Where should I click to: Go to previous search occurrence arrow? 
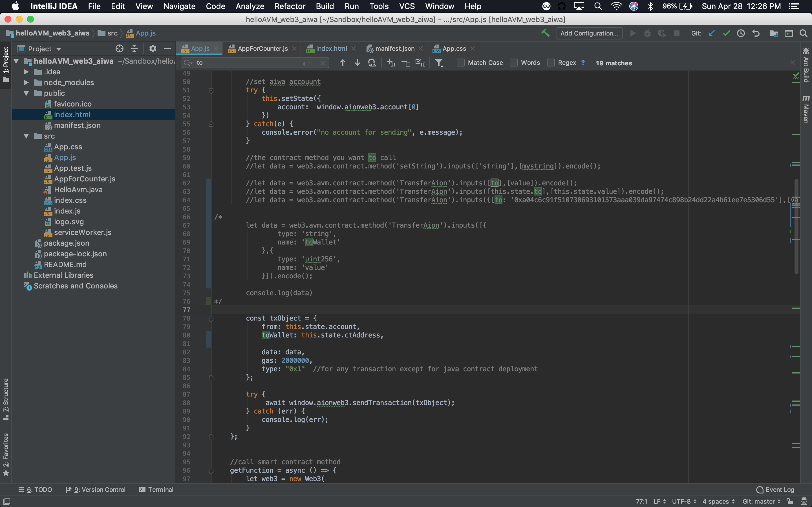pyautogui.click(x=343, y=63)
